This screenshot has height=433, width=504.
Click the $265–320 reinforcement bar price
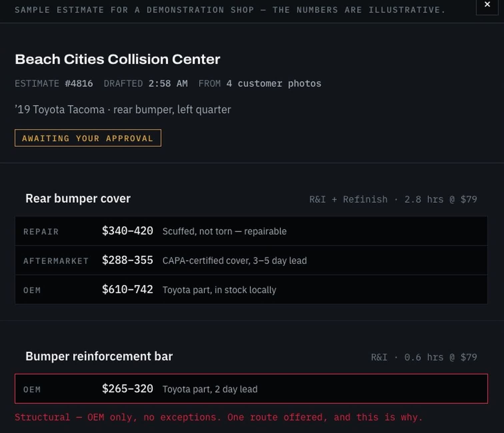pos(127,389)
